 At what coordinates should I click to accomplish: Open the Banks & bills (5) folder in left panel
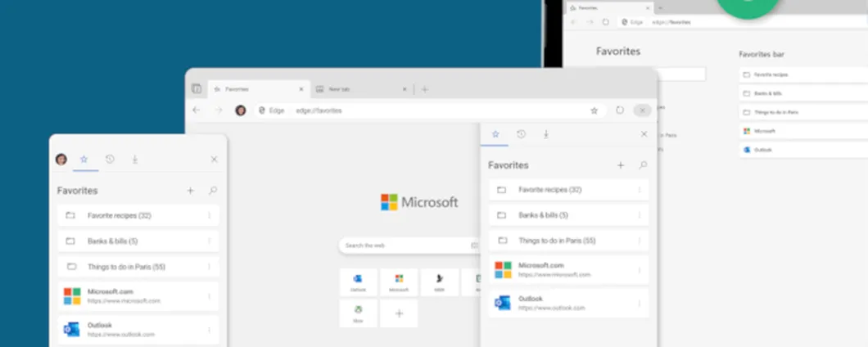click(x=138, y=241)
